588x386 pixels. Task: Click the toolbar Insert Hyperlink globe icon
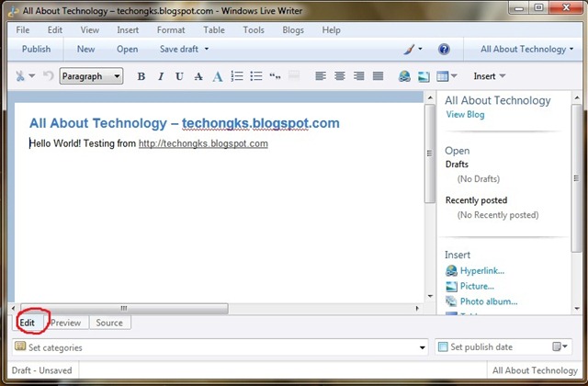pyautogui.click(x=404, y=76)
